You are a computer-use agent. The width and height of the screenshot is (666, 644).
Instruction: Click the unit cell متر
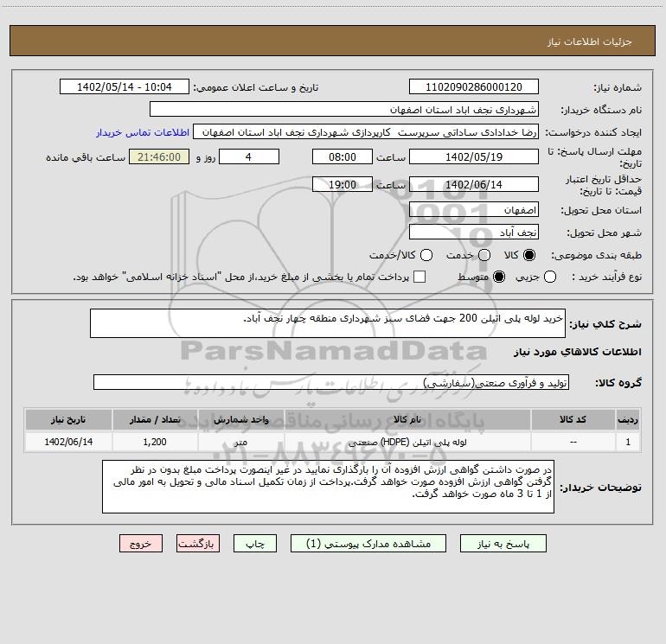point(240,442)
